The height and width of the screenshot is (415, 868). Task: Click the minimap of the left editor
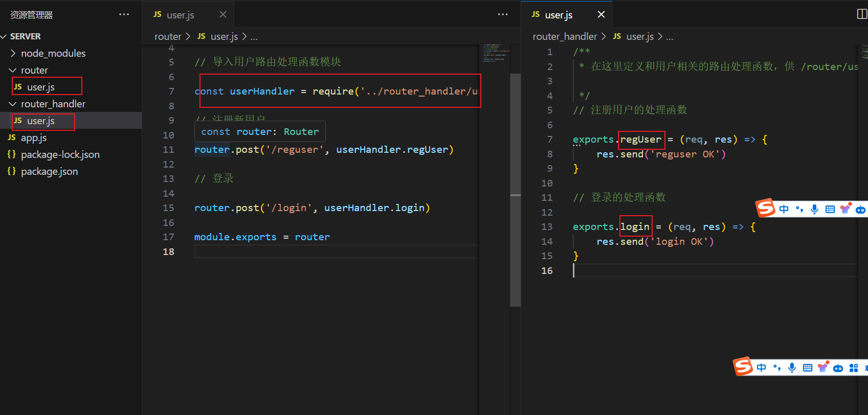point(495,53)
